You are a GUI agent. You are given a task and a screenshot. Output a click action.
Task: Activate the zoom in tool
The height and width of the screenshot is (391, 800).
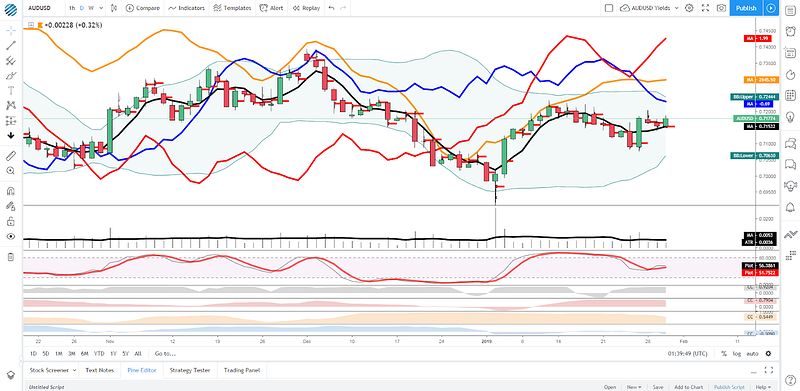(x=11, y=170)
